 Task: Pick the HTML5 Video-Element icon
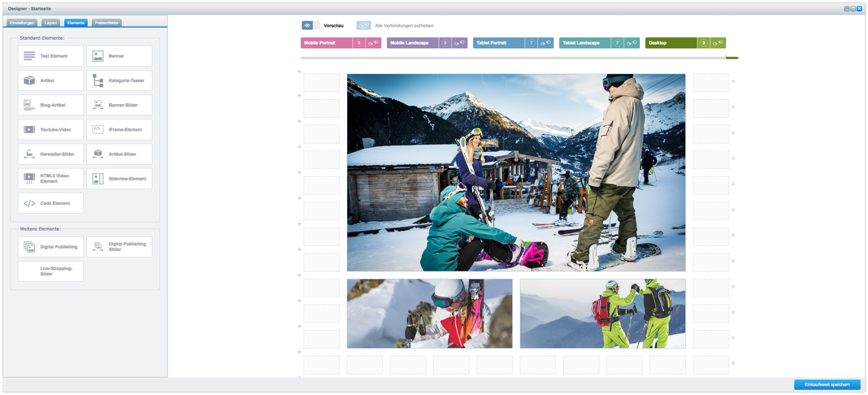point(29,178)
